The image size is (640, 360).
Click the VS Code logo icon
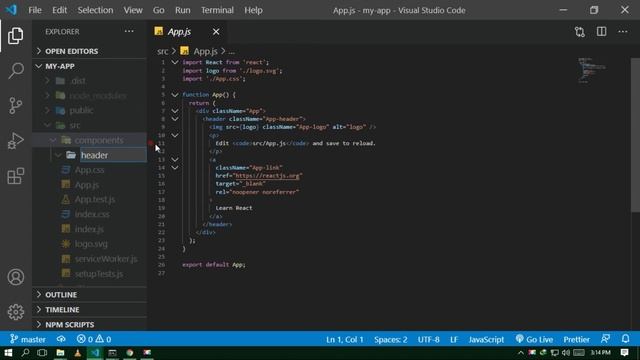(x=11, y=10)
